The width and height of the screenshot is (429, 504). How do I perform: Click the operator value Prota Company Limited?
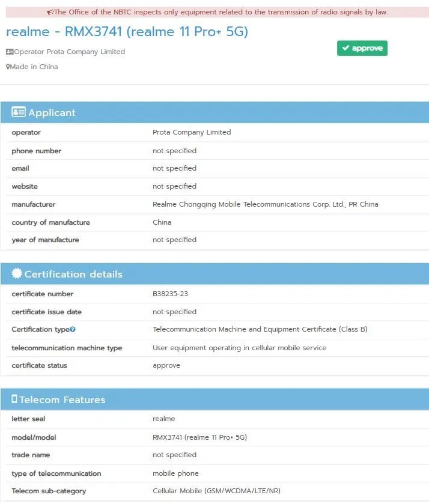pyautogui.click(x=192, y=133)
